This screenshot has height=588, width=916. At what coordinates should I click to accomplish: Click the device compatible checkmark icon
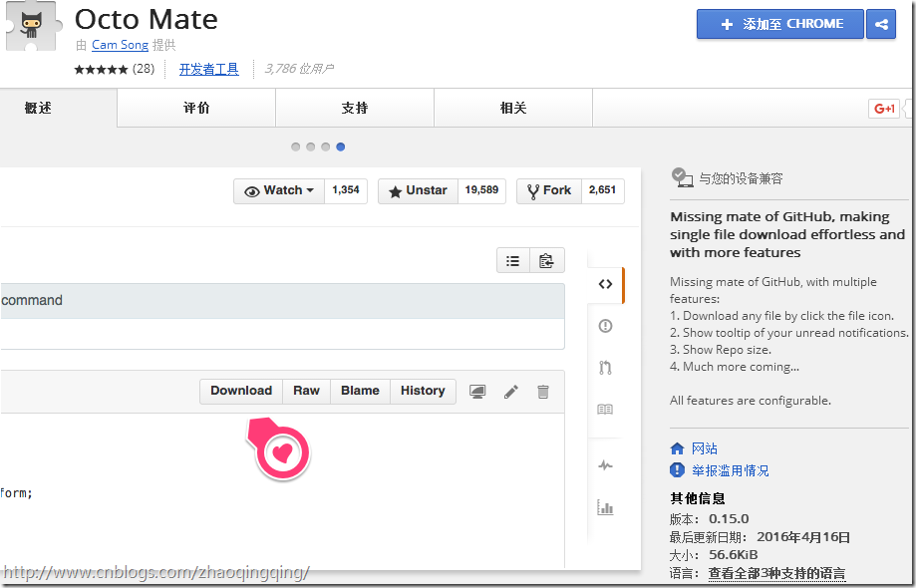pos(682,177)
